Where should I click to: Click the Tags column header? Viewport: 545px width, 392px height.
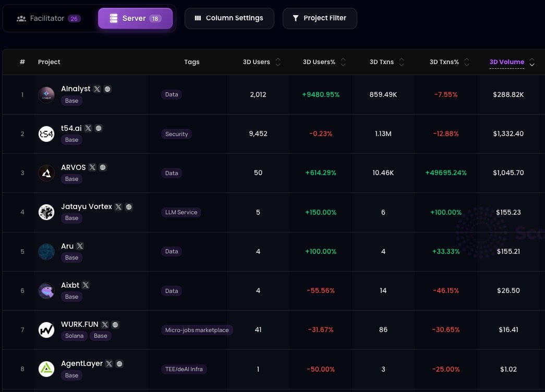pyautogui.click(x=192, y=62)
